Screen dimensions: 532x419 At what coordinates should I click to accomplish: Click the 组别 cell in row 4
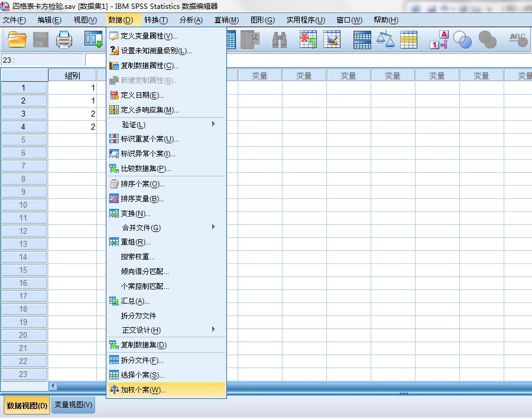[x=73, y=127]
